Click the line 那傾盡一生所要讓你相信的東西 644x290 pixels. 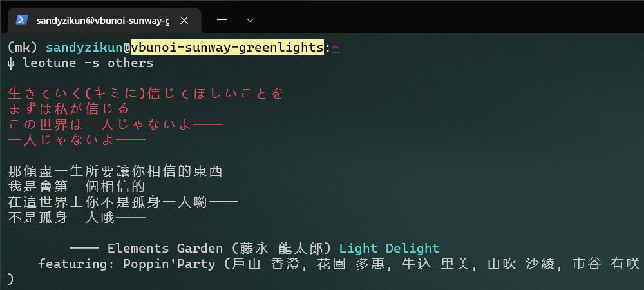pos(115,171)
